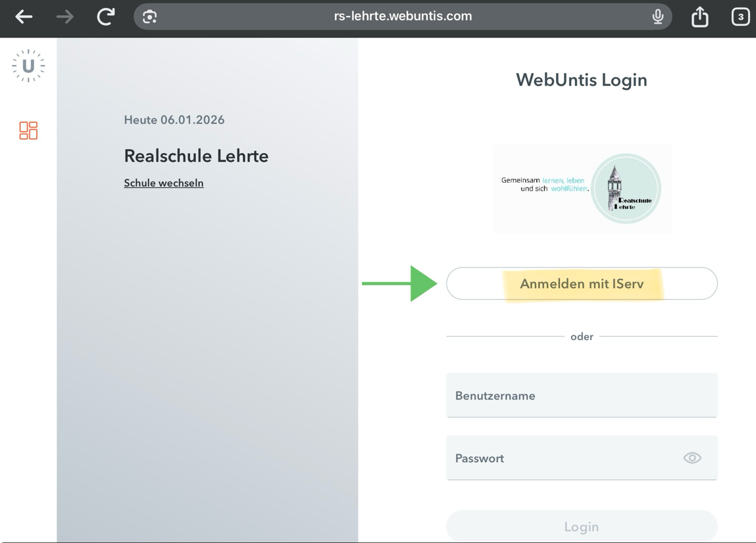
Task: Tap the rs-lehrte.webuntis.com address bar
Action: click(x=403, y=16)
